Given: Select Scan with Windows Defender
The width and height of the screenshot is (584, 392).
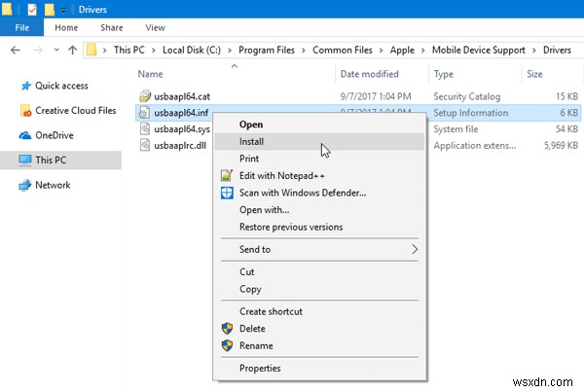Looking at the screenshot, I should pyautogui.click(x=303, y=193).
